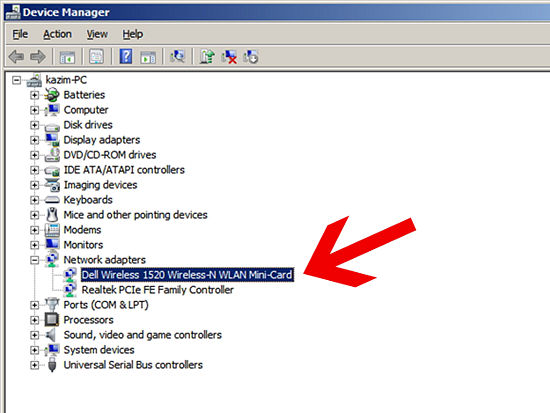Select Dell Wireless 1520 WLAN Mini-Card

187,275
